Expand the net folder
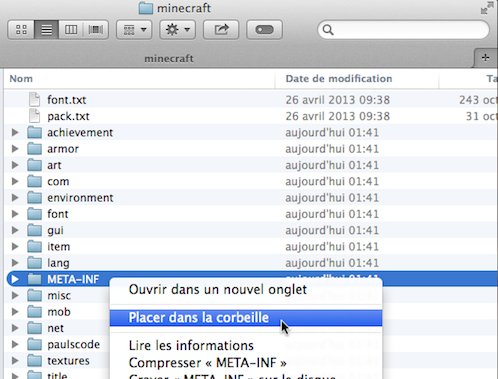Viewport: 498px width, 379px height. [15, 328]
